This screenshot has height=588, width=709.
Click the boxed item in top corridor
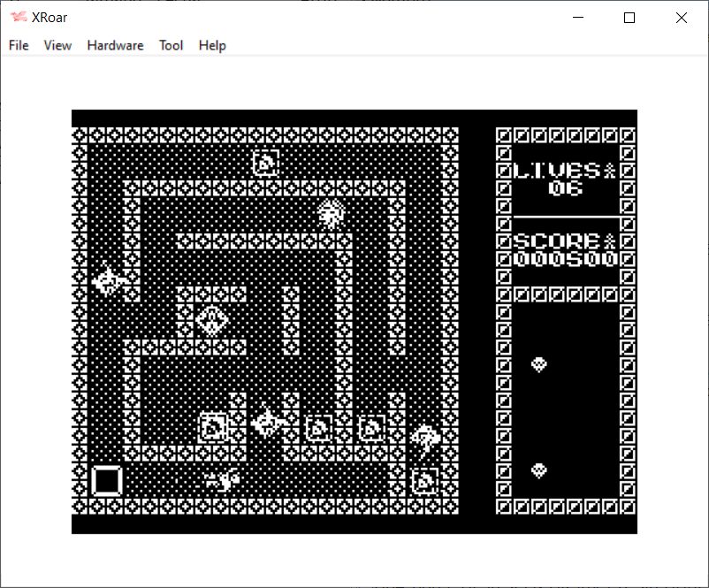(x=265, y=163)
